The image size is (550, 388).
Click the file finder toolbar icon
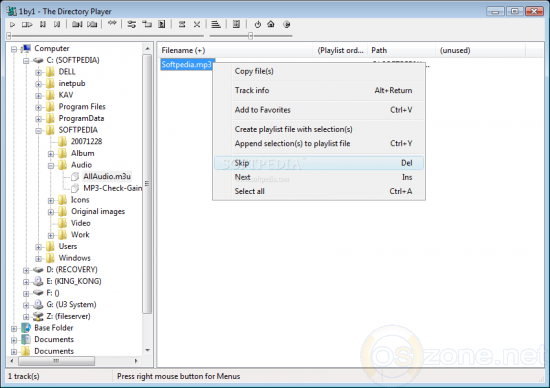[162, 25]
